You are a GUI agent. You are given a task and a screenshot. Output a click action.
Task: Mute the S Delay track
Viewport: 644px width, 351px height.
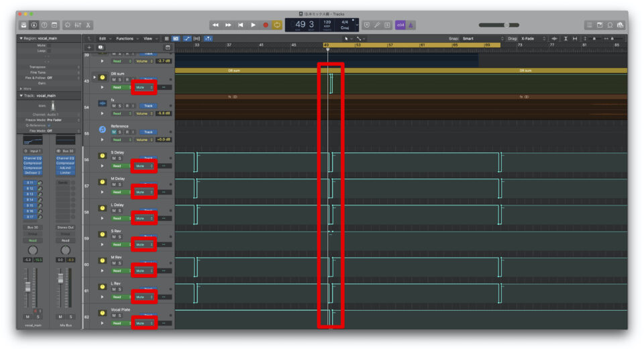pyautogui.click(x=114, y=158)
